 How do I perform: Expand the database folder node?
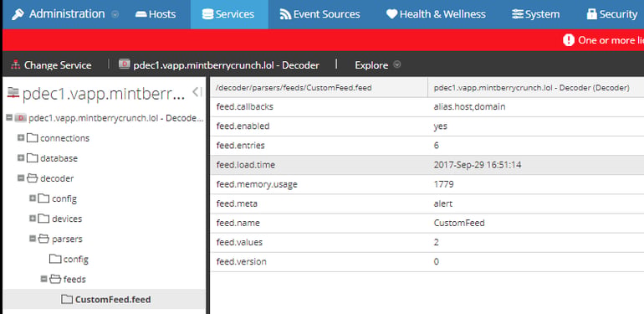21,157
